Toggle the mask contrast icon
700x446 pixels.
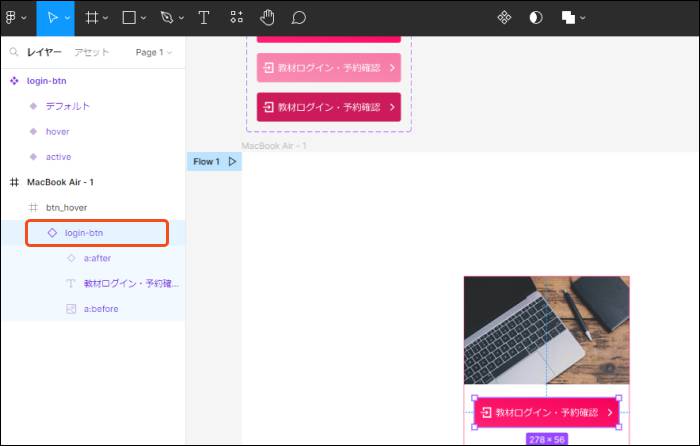click(x=536, y=17)
